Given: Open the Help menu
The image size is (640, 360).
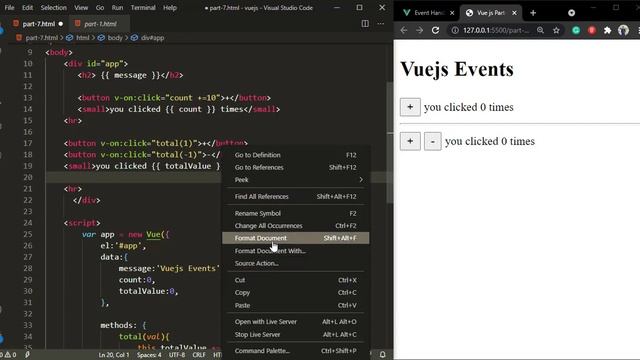Looking at the screenshot, I should coord(170,7).
